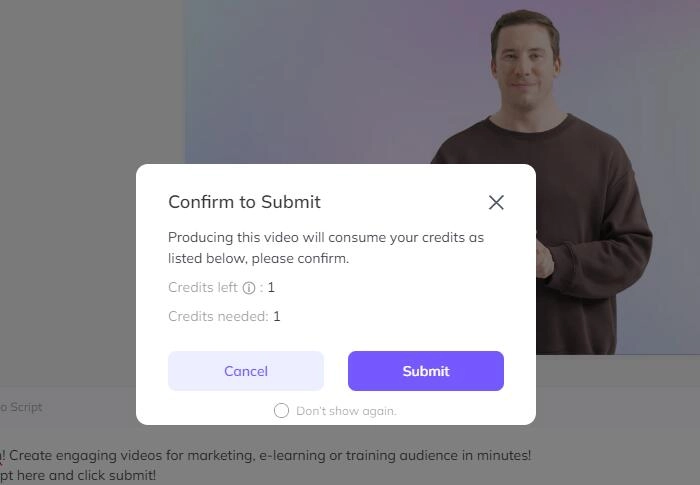Confirm with the purple Submit button
This screenshot has height=485, width=700.
426,371
